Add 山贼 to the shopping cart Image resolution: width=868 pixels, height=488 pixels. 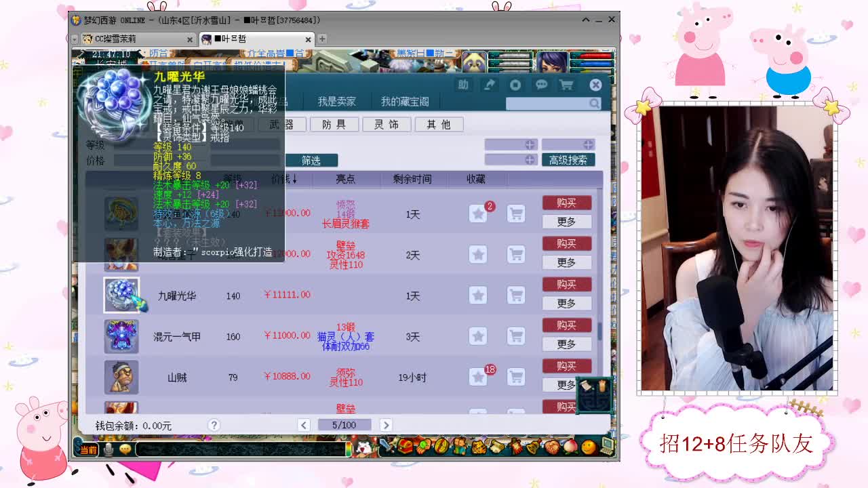[x=516, y=377]
